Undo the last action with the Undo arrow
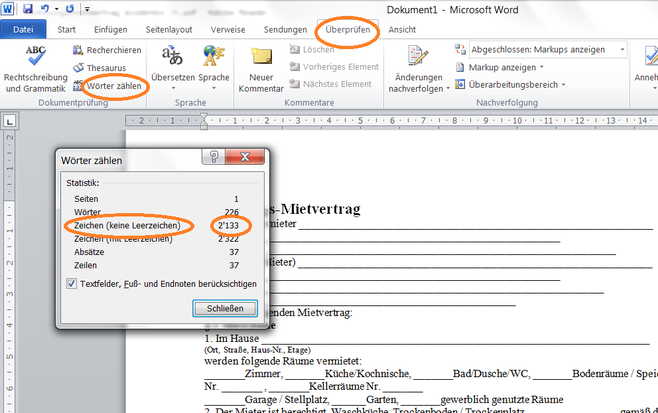658x413 pixels. click(44, 8)
